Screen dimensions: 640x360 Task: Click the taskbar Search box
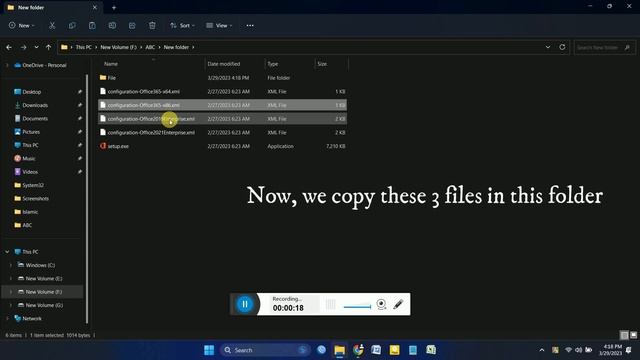point(265,350)
